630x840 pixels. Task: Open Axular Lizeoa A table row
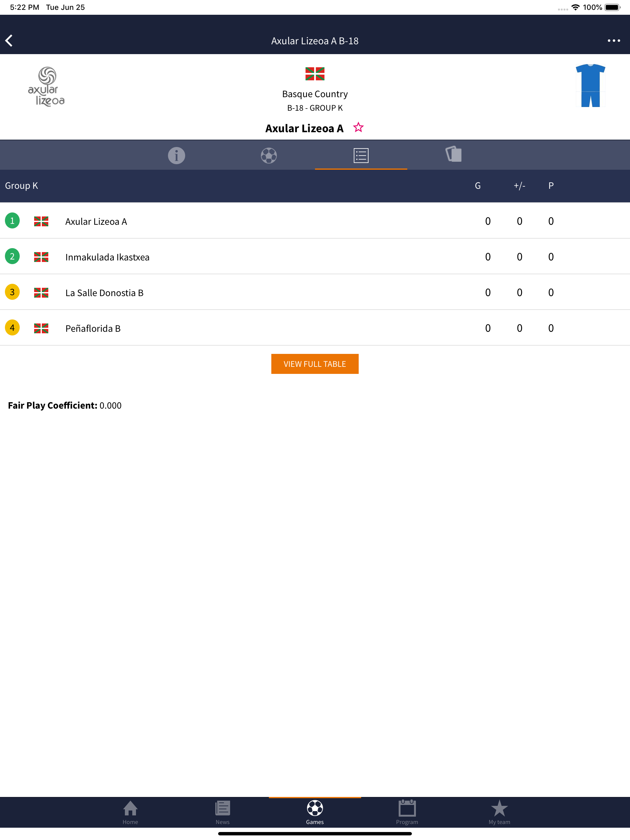pos(96,221)
